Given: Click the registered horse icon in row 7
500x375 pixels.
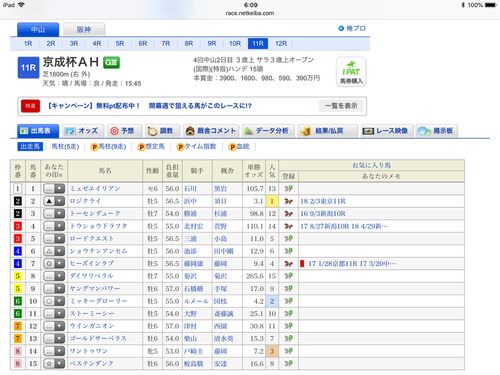Looking at the screenshot, I should coord(288,264).
